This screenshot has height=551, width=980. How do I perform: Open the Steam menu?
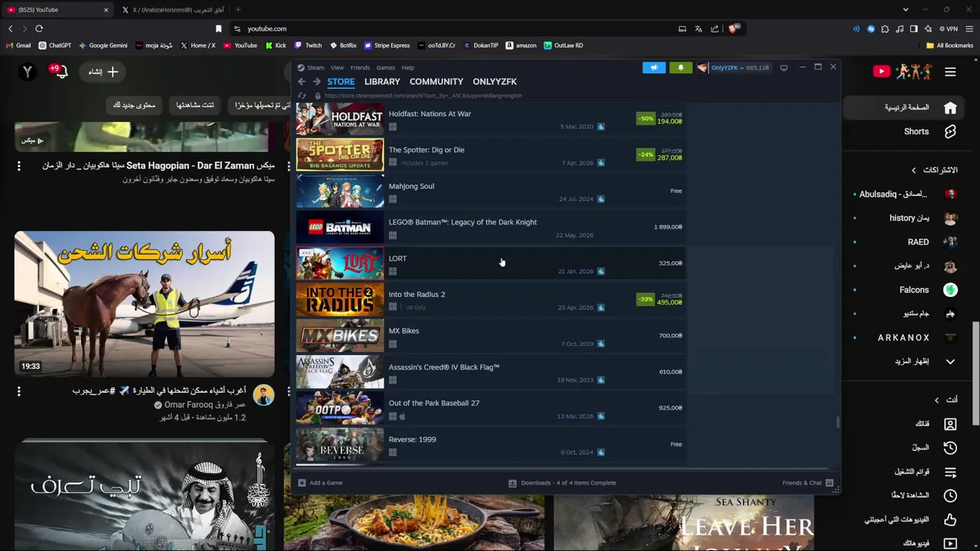click(312, 67)
